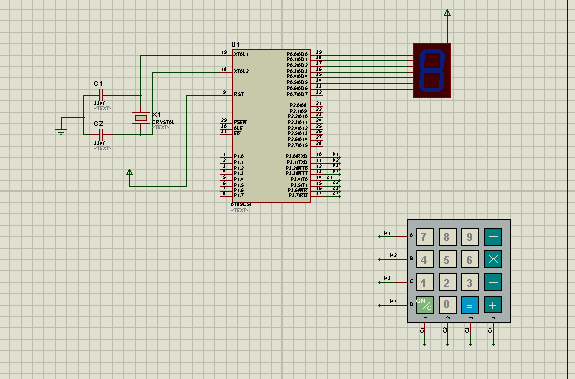
Task: Click the keypad multiply key
Action: pyautogui.click(x=493, y=260)
